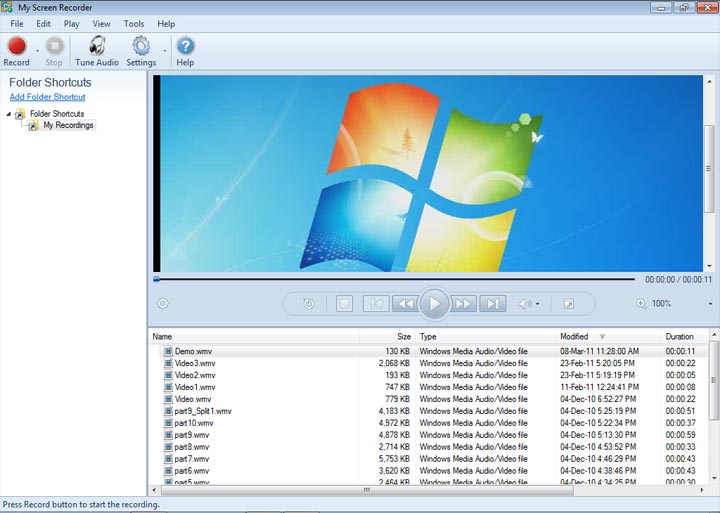
Task: Select Video2.wmv file row
Action: tap(429, 375)
